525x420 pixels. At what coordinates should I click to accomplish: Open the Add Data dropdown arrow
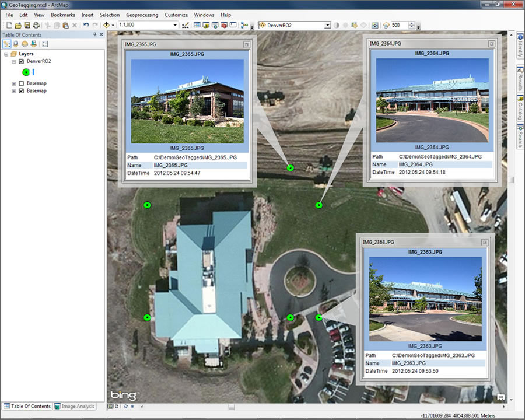click(x=113, y=25)
